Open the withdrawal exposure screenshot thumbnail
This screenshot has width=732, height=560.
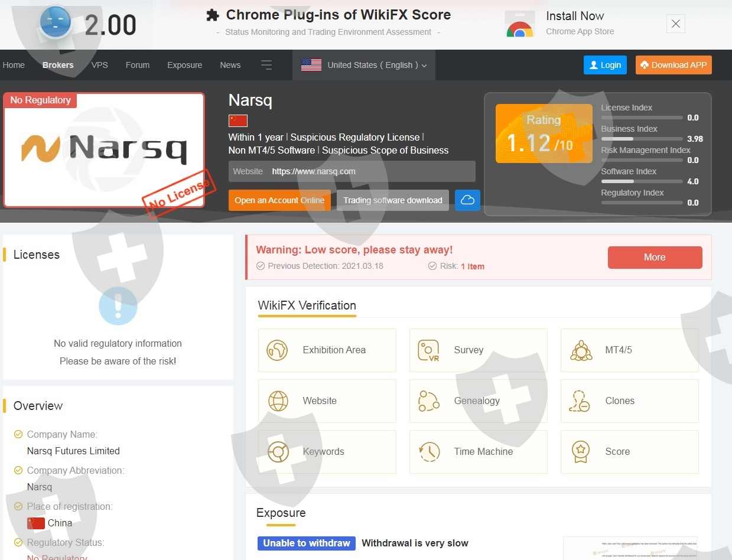click(630, 548)
